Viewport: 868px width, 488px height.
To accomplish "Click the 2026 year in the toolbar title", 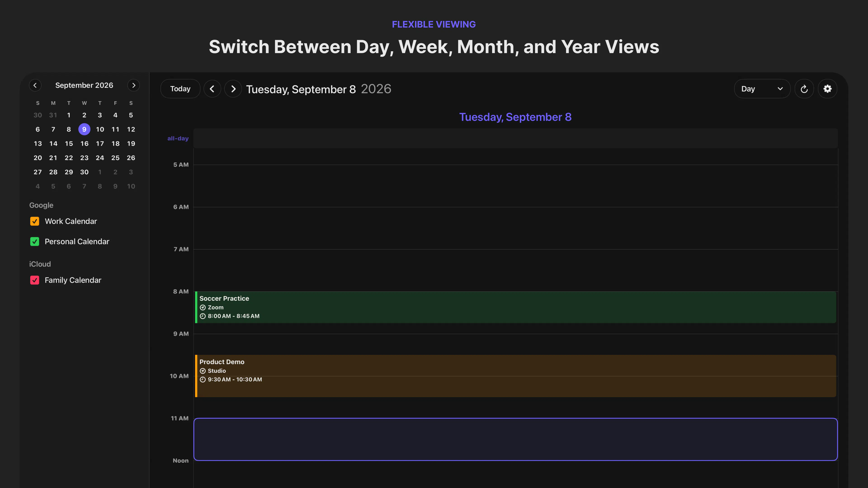I will (376, 89).
